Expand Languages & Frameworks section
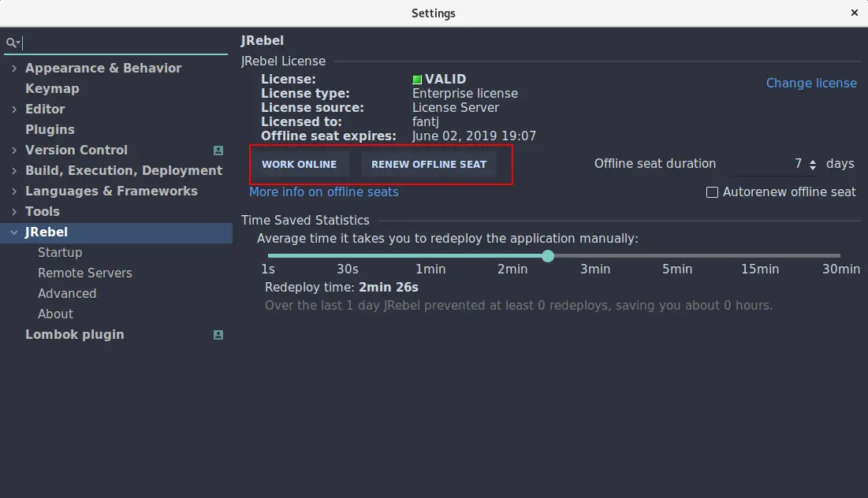Viewport: 868px width, 498px height. tap(14, 191)
